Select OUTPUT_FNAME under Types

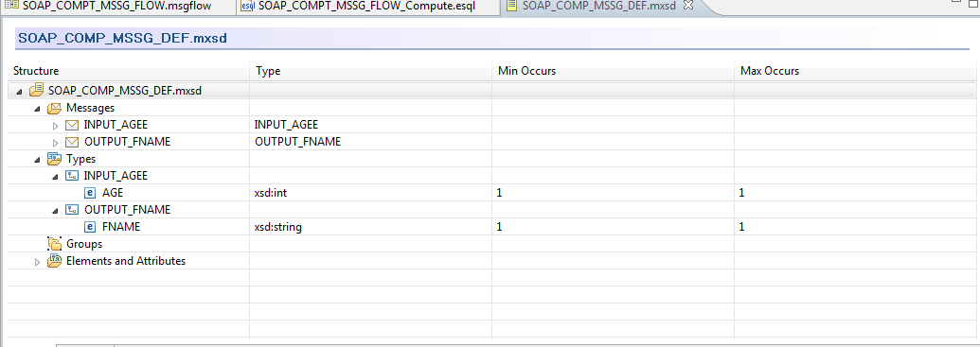point(127,210)
